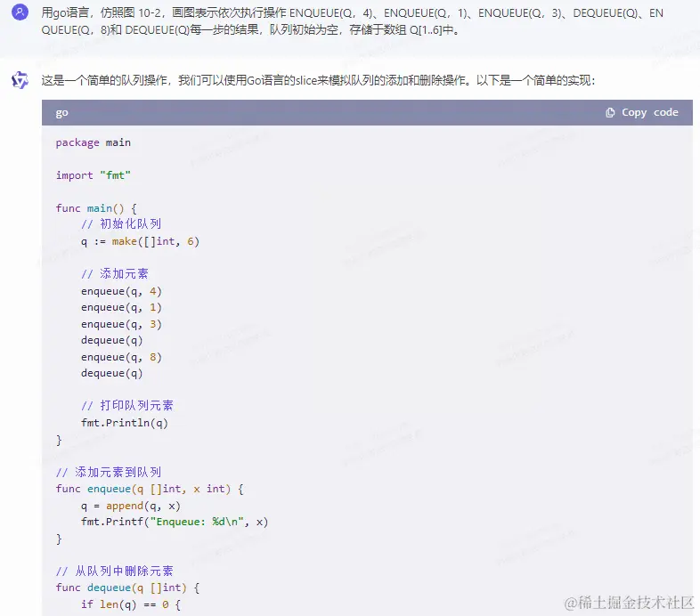The height and width of the screenshot is (616, 700).
Task: Click the comment '// 初始化队列'
Action: [121, 224]
